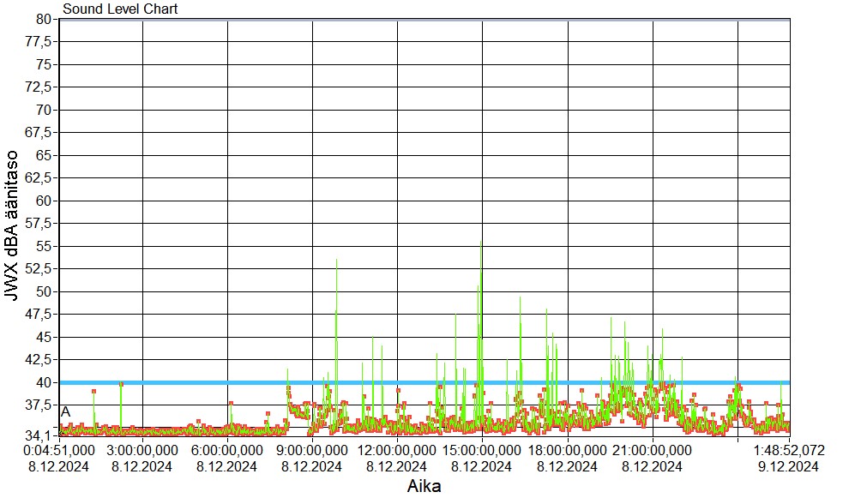
Task: Click the 9.12.2024 date label
Action: click(787, 466)
